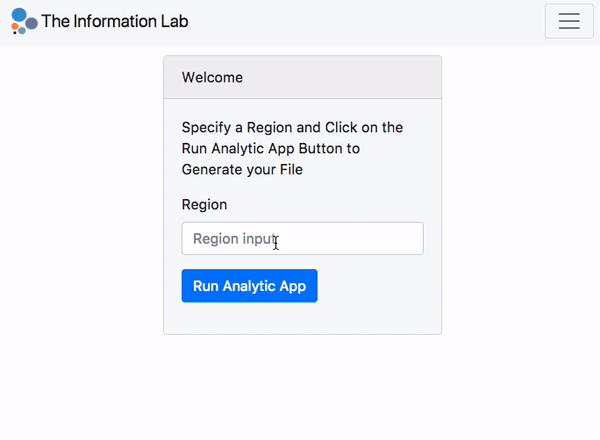This screenshot has width=600, height=440.
Task: Click the navbar brand logo
Action: pyautogui.click(x=24, y=21)
